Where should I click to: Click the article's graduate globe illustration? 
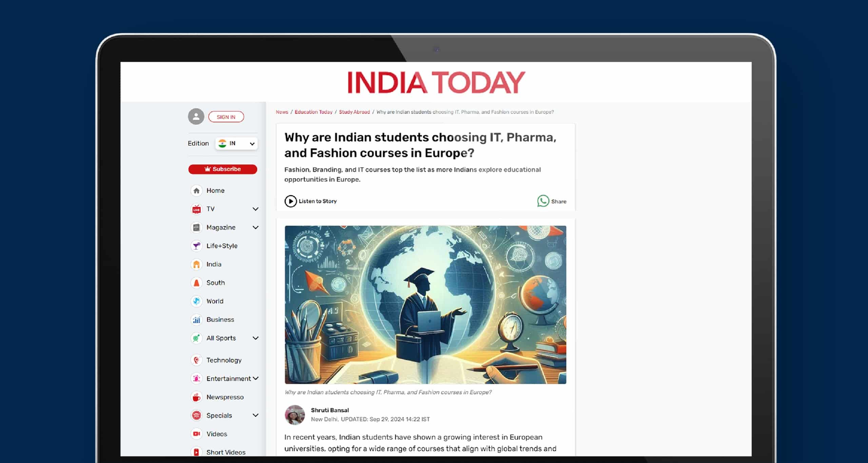[425, 305]
